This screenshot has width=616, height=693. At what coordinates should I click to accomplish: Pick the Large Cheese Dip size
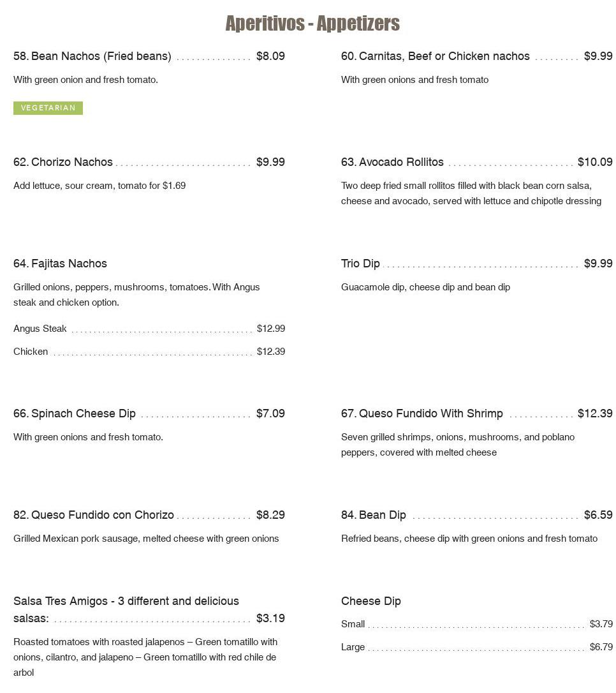click(353, 647)
